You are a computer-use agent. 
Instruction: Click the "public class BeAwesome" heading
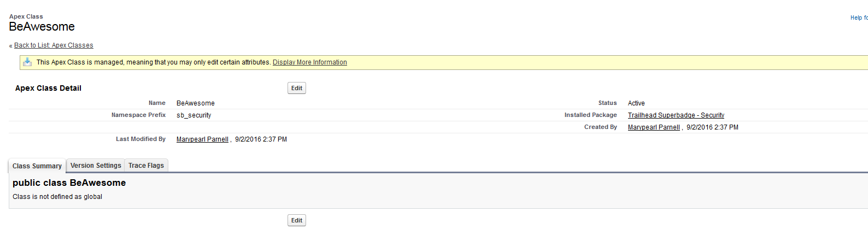point(69,183)
